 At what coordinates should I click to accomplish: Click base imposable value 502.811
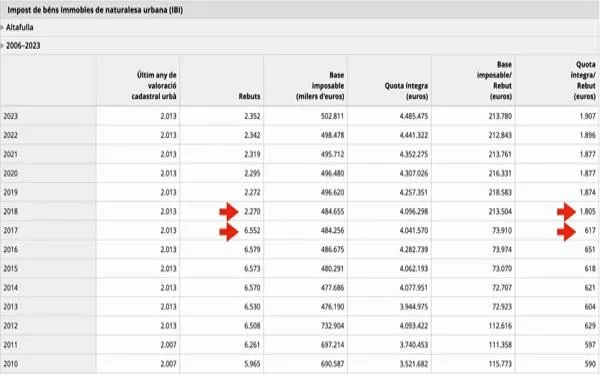(333, 116)
